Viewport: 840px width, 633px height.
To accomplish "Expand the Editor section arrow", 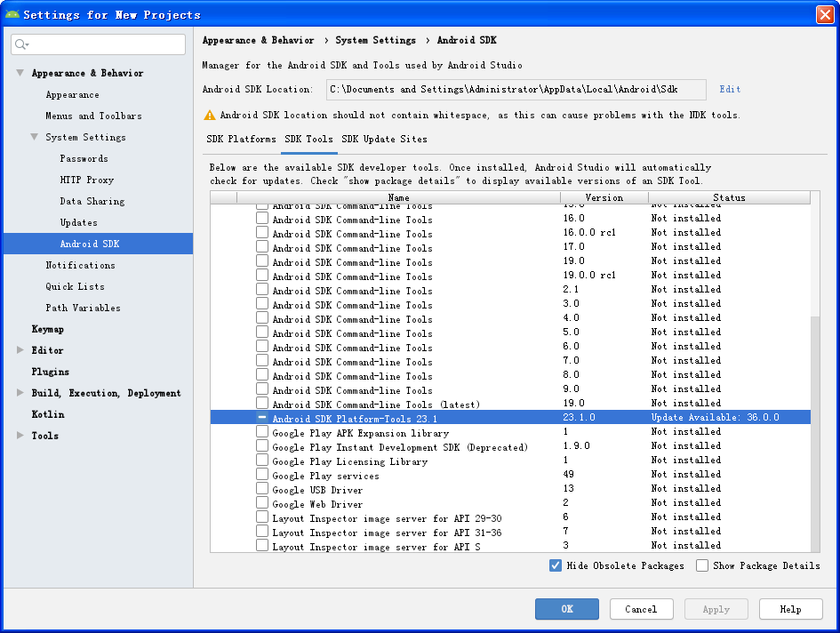I will click(20, 350).
